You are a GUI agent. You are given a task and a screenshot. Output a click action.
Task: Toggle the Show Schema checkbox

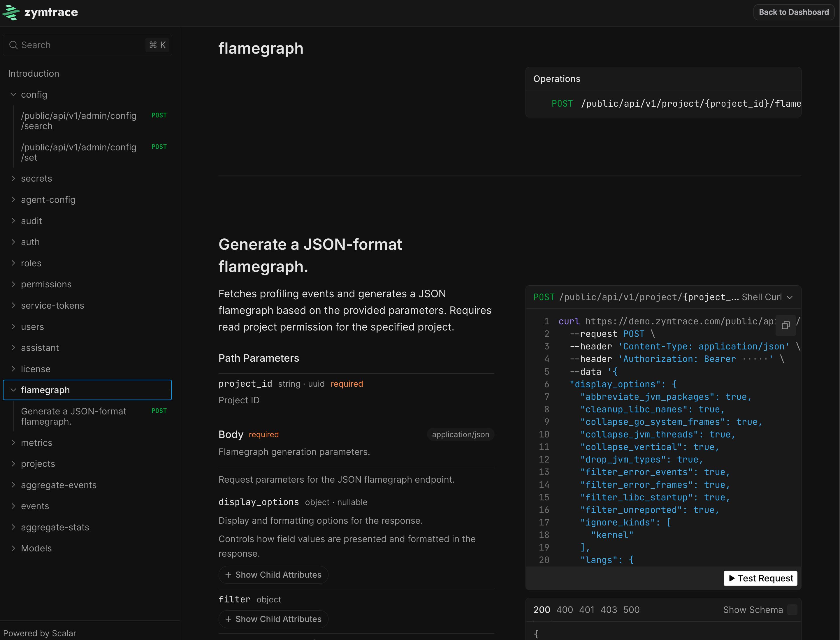click(792, 609)
